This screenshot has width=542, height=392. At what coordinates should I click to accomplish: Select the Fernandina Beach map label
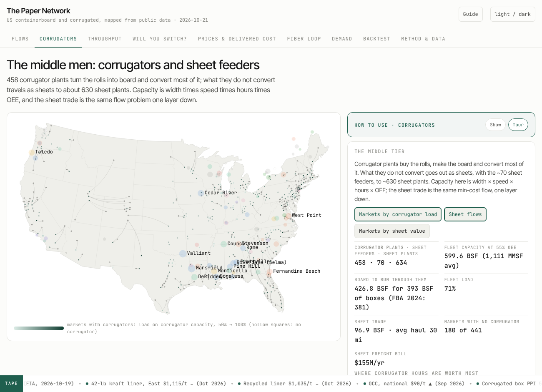[x=297, y=271]
